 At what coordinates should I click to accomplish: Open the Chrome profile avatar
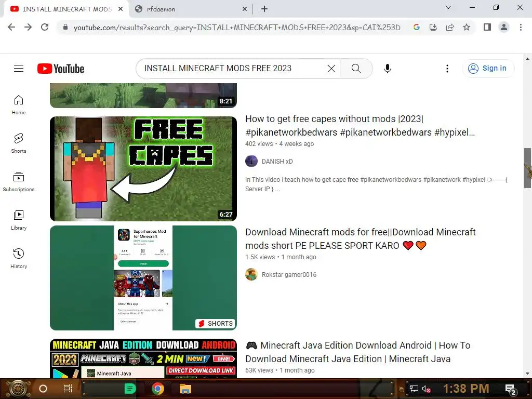click(x=504, y=27)
